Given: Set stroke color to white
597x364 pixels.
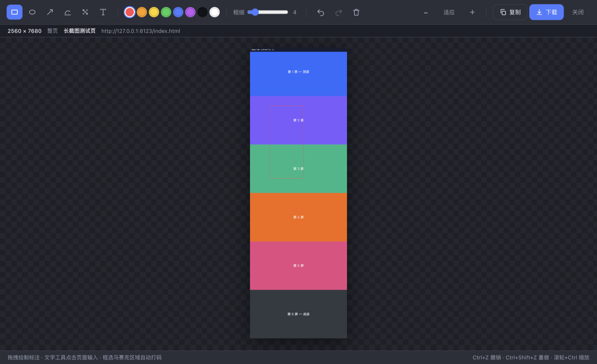Looking at the screenshot, I should (x=214, y=12).
